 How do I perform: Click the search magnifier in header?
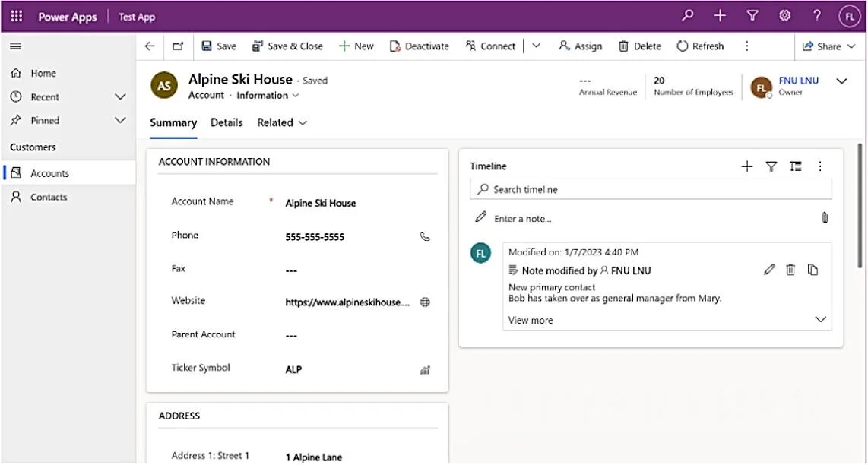[x=688, y=16]
